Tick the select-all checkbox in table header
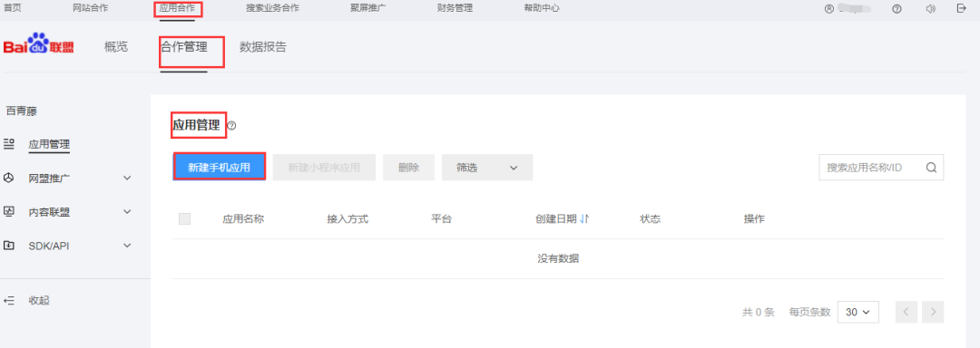The image size is (980, 348). click(184, 219)
